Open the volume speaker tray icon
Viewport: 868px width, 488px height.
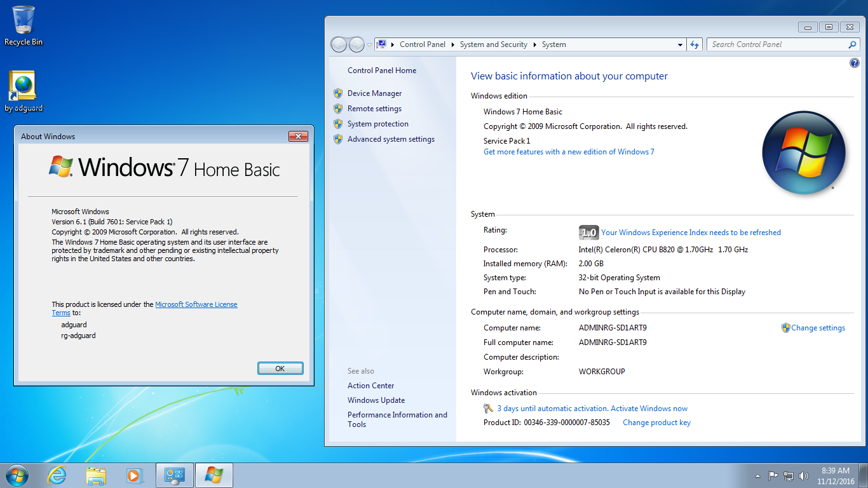pos(804,475)
